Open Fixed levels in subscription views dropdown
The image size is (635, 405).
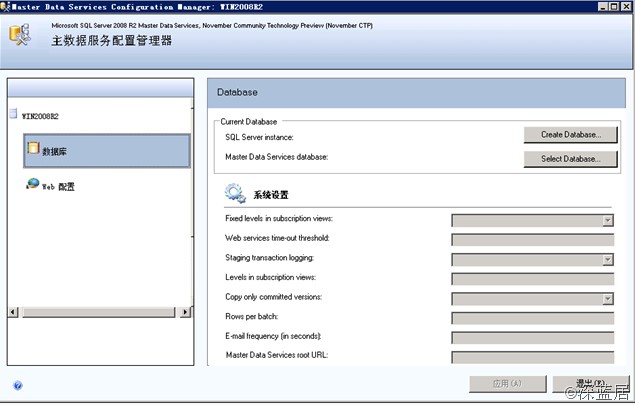(607, 220)
